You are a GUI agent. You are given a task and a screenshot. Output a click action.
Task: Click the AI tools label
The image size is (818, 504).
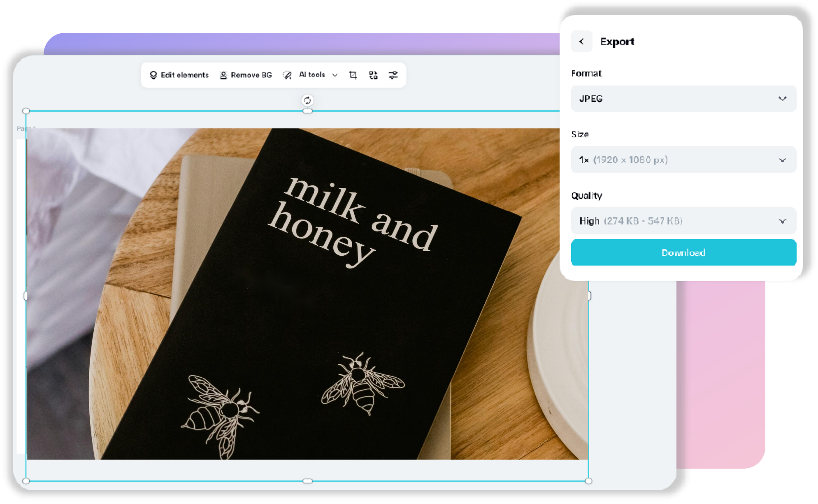(x=312, y=75)
